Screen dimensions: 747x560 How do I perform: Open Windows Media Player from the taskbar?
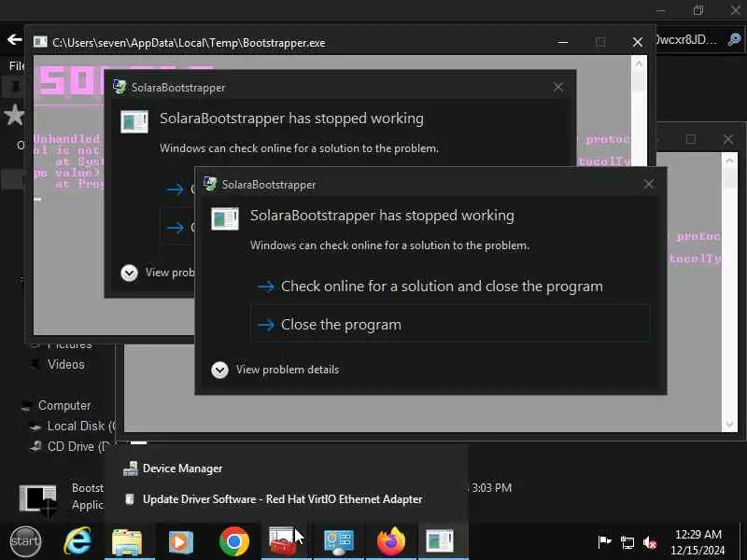tap(180, 541)
